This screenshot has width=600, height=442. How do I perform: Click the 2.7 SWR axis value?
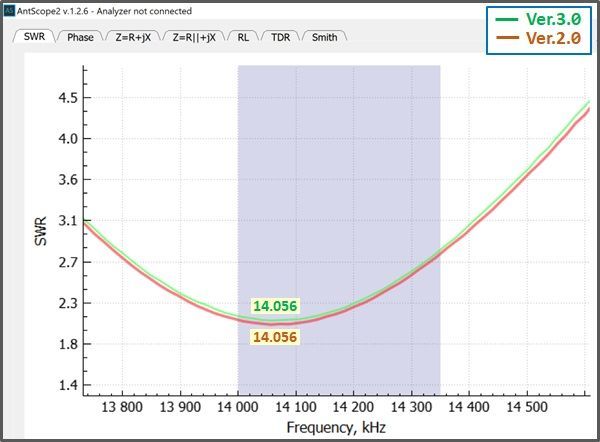pos(68,262)
